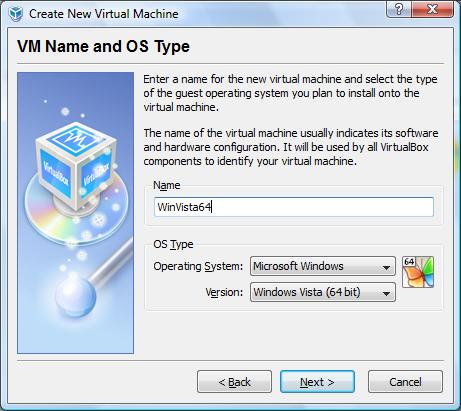Click the help question mark button
The width and height of the screenshot is (461, 411).
(x=399, y=9)
